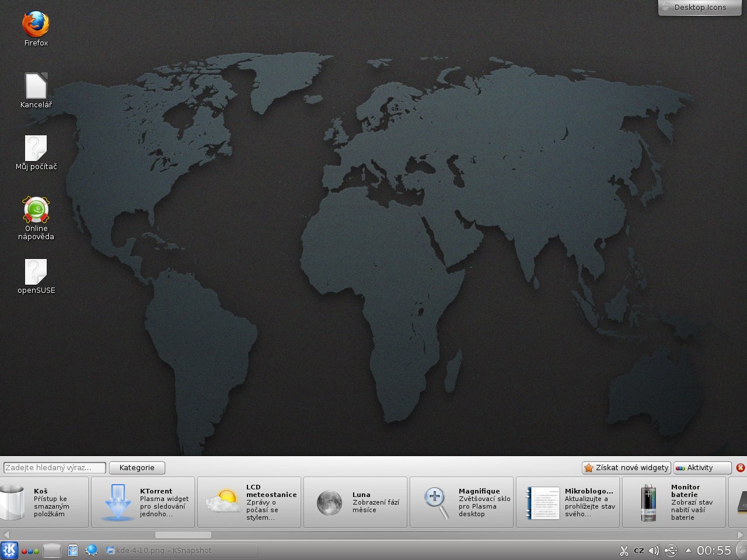Open the Aktivity dropdown button

(702, 468)
